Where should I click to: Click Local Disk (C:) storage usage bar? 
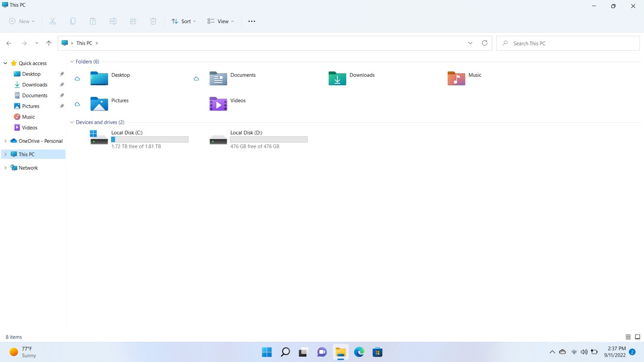click(x=150, y=140)
